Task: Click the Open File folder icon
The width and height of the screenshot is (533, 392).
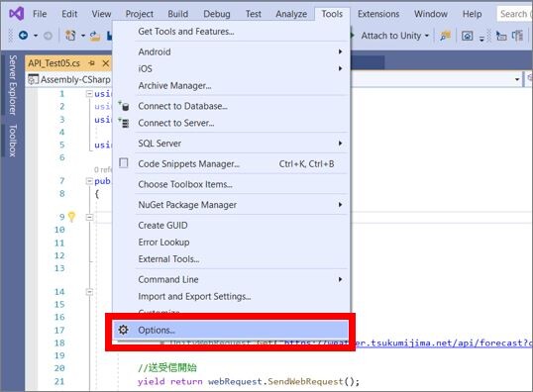Action: tap(95, 36)
